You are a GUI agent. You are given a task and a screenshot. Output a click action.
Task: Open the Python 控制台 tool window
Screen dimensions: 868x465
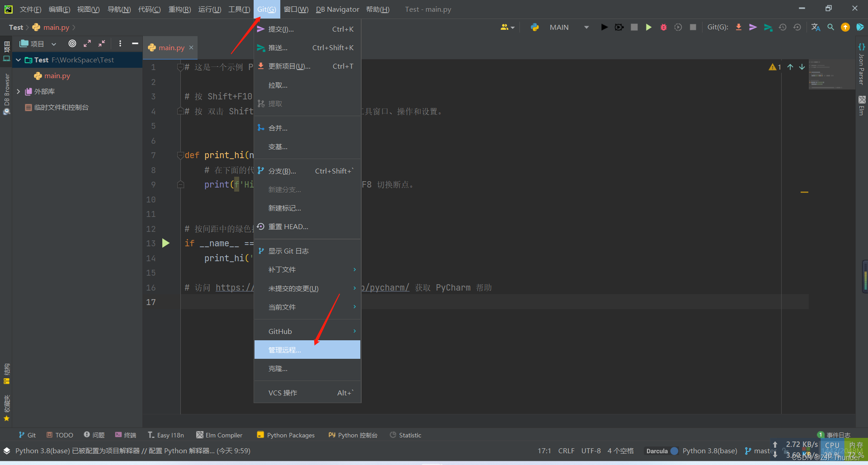353,435
